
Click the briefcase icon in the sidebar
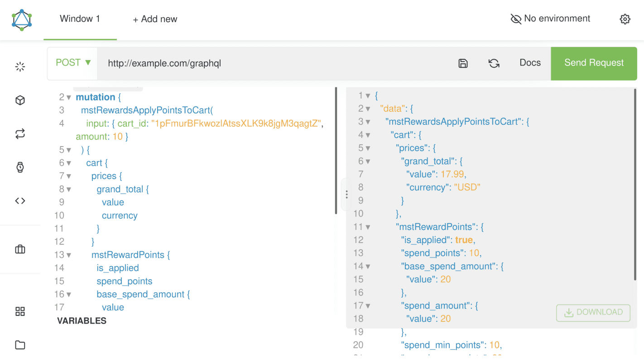(x=20, y=249)
